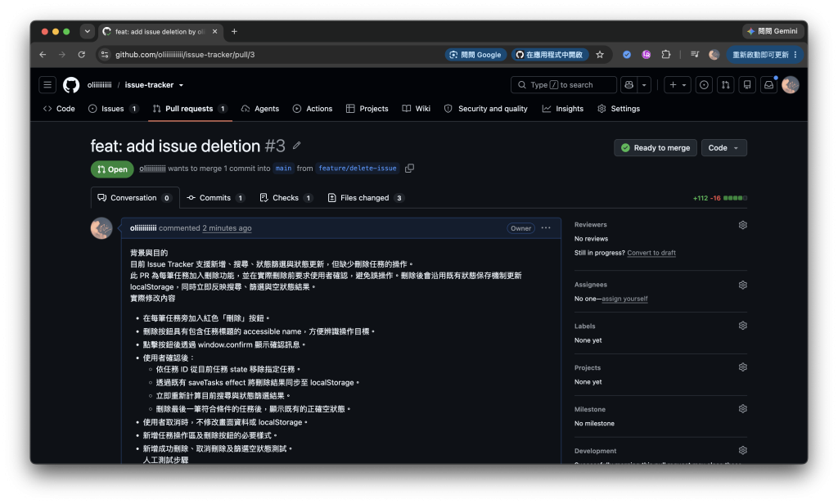This screenshot has width=838, height=504.
Task: Open the notifications inbox
Action: click(768, 85)
